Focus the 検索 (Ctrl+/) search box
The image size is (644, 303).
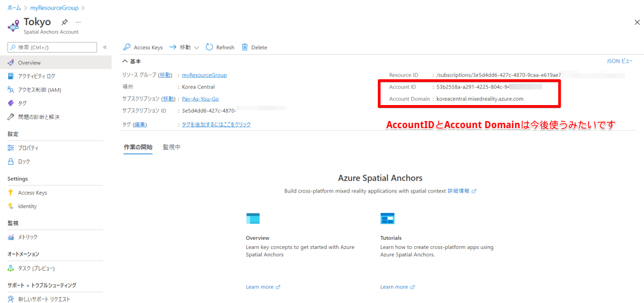(53, 47)
